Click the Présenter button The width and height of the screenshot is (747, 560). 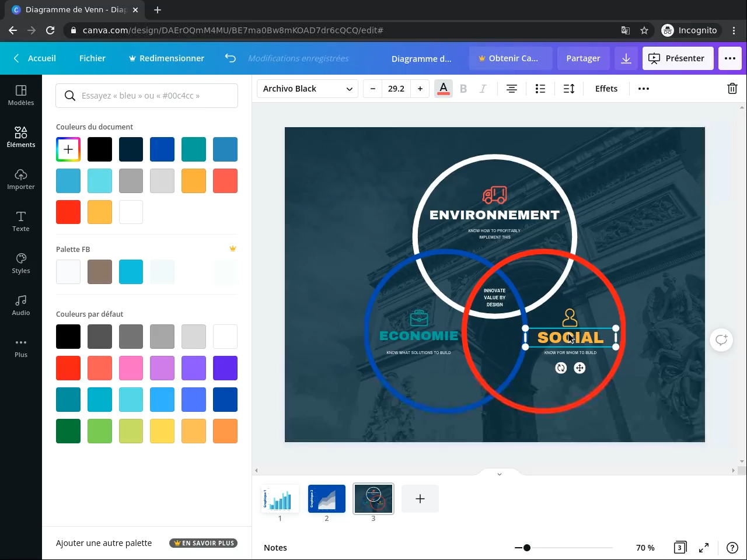[x=678, y=58]
